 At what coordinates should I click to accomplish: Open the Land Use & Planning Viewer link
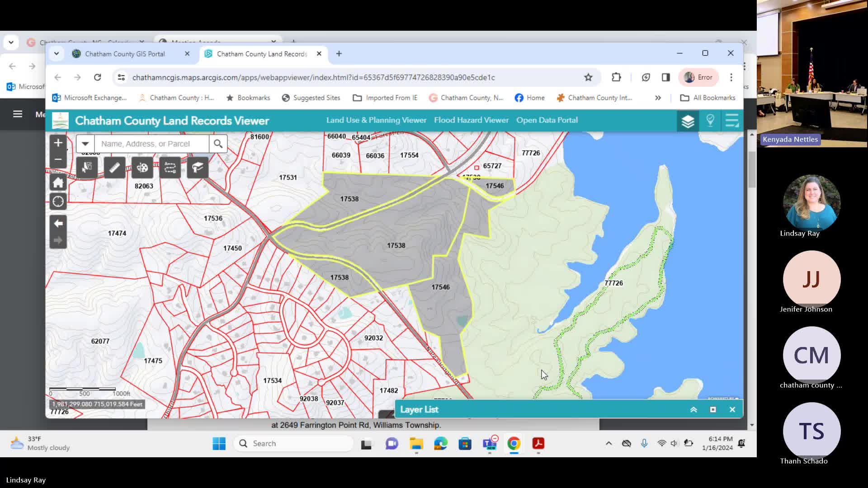click(x=376, y=120)
